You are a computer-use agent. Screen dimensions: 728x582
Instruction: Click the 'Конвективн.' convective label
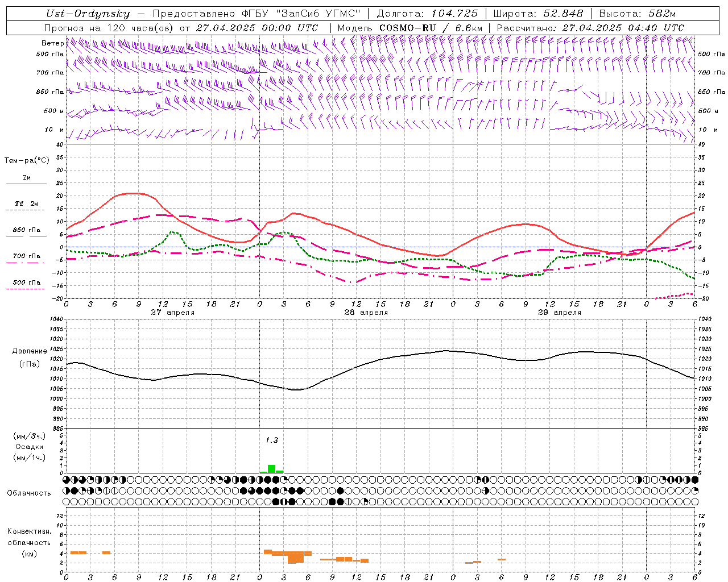coord(30,531)
